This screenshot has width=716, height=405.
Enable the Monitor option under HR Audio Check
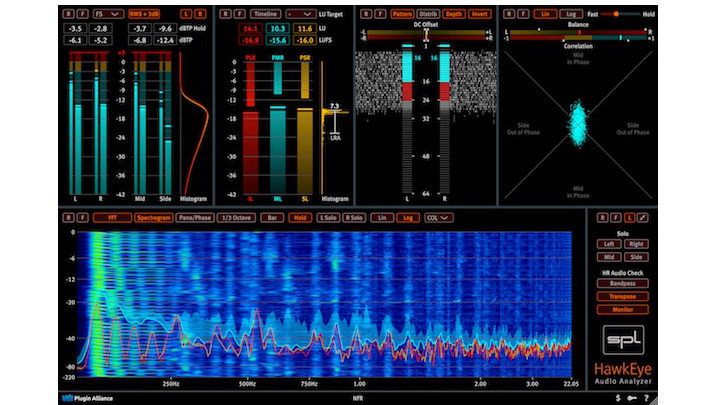tap(621, 309)
